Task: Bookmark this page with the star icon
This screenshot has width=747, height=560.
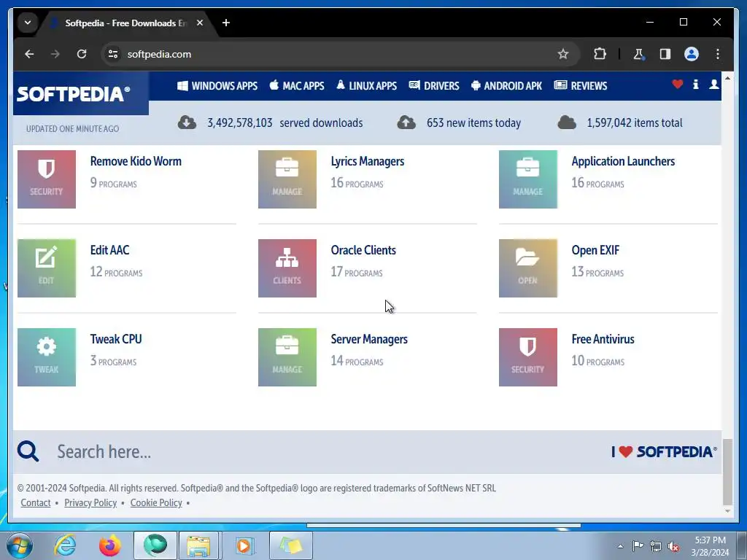Action: tap(563, 54)
